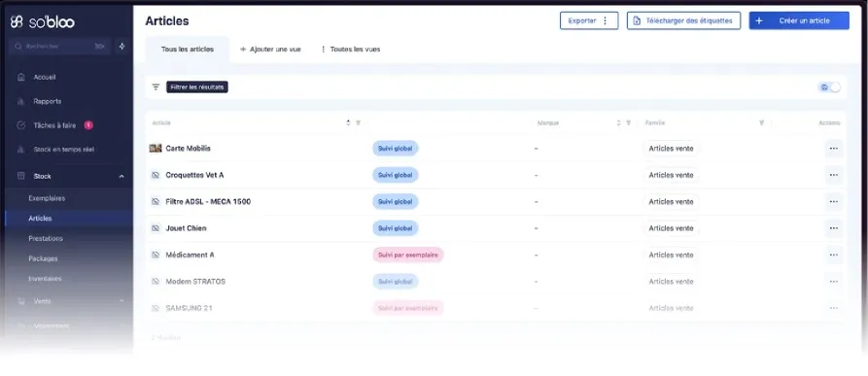Click the Accueil home icon

[21, 78]
